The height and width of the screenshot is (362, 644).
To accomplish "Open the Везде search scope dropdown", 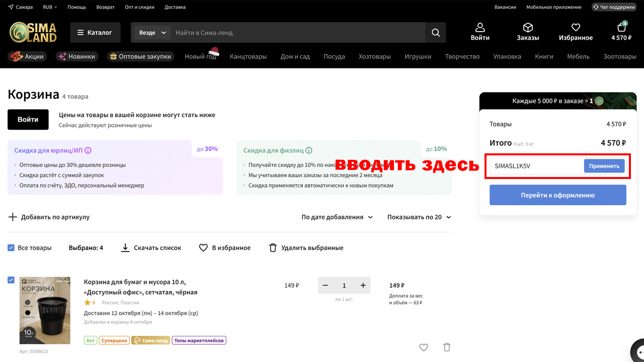I will [152, 33].
